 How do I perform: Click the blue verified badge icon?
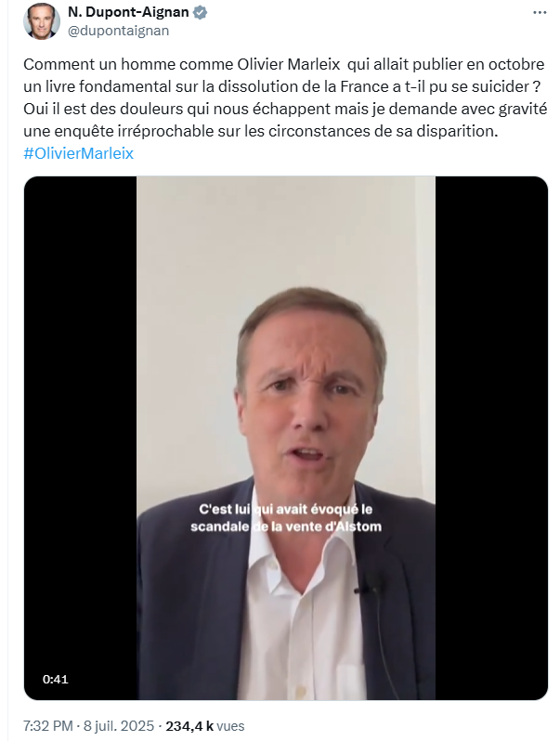(201, 13)
